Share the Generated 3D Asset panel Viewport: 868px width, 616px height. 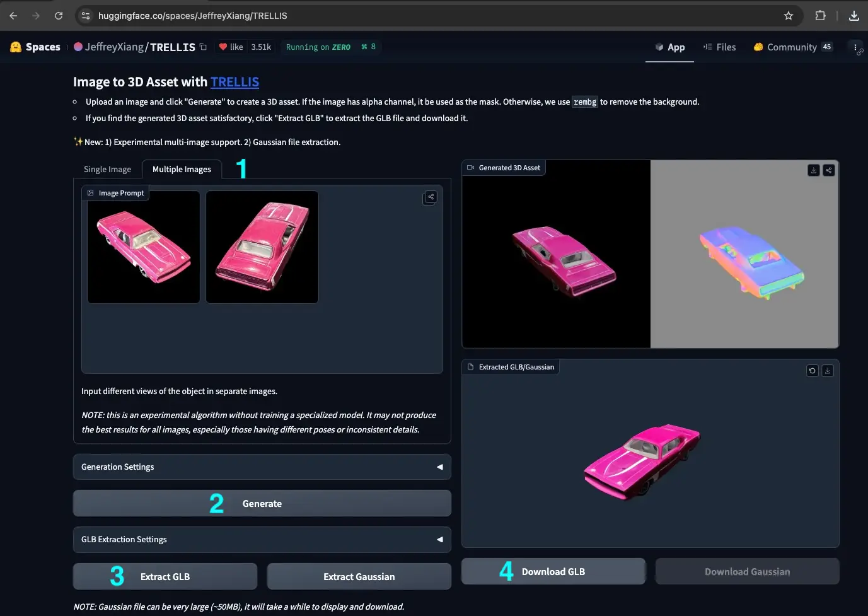pos(828,170)
